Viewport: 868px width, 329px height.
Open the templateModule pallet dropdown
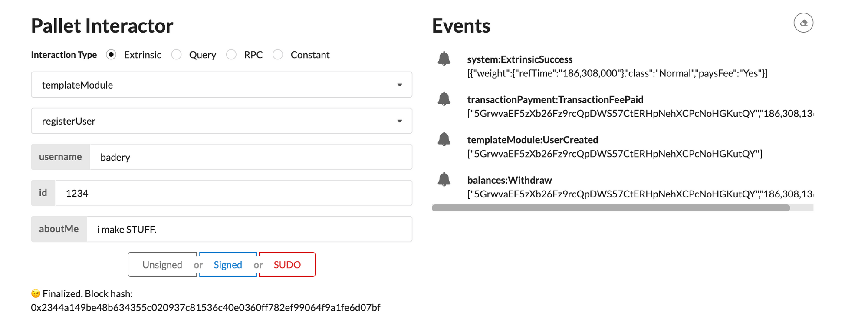221,85
